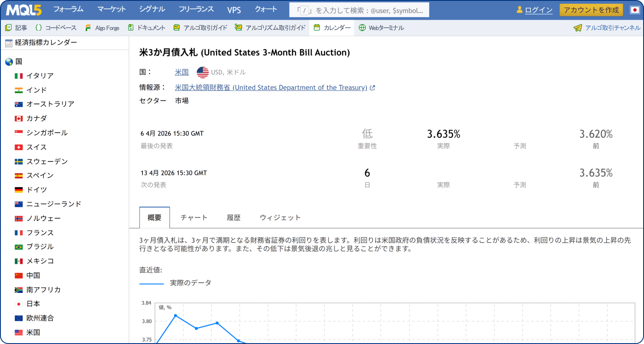The height and width of the screenshot is (344, 644).
Task: Click inside the search input field
Action: [x=358, y=9]
